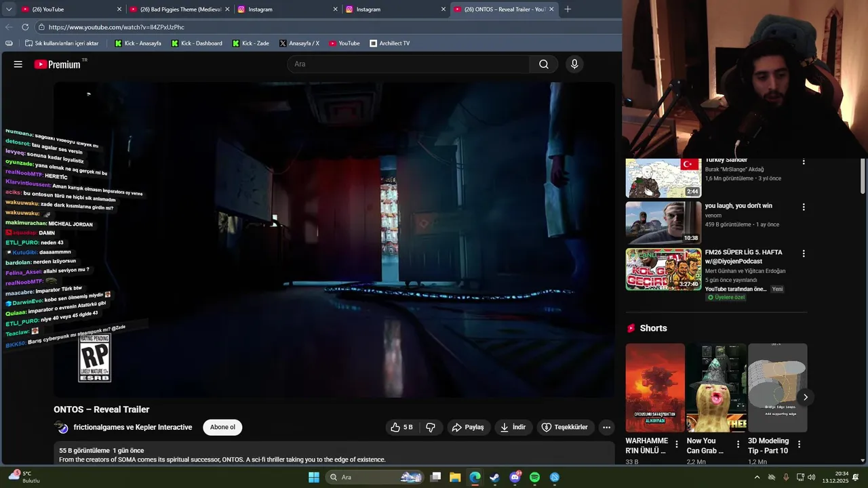Open frictionalgames channel avatar
This screenshot has width=868, height=488.
tap(62, 428)
